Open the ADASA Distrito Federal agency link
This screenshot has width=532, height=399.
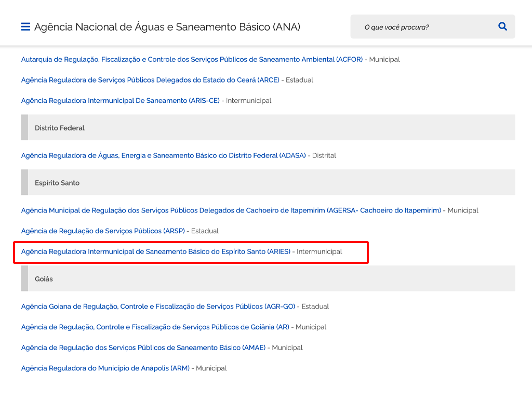pyautogui.click(x=163, y=155)
